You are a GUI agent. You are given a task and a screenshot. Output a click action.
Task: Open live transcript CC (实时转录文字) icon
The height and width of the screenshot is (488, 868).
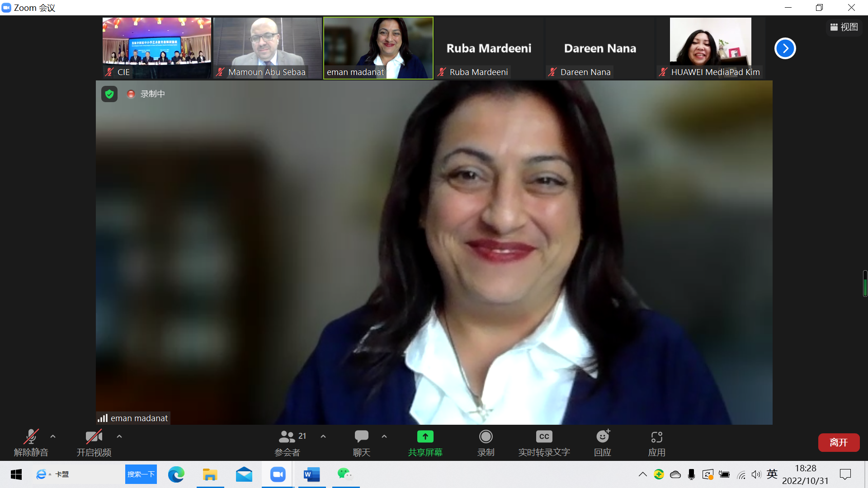pos(544,436)
